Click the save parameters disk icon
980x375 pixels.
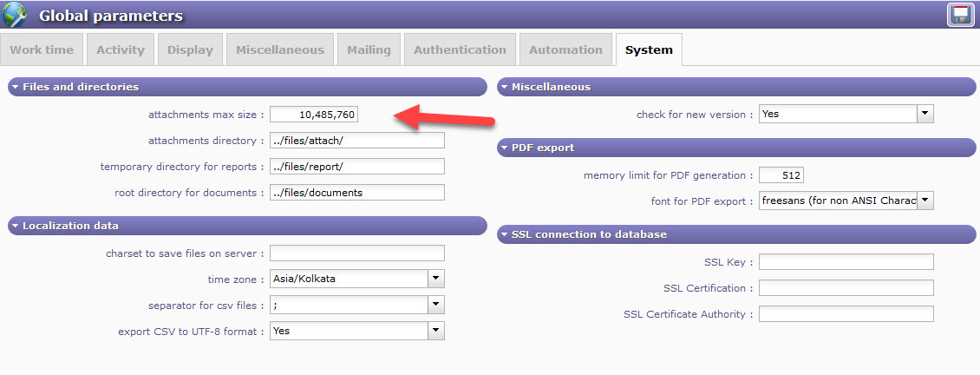(959, 15)
